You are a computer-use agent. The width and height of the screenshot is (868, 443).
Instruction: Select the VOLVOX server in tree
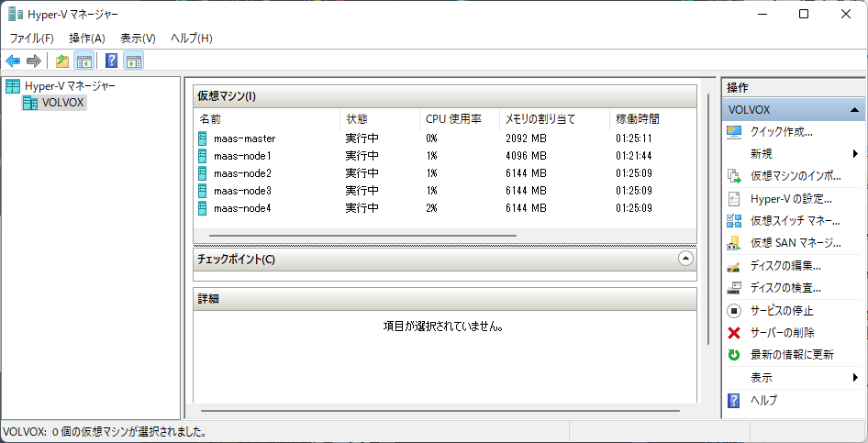(x=54, y=103)
